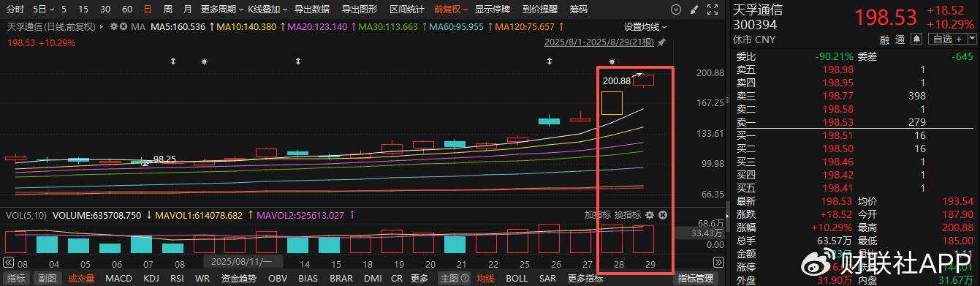980x286 pixels.
Task: Toggle 显示停牌 suspension display
Action: [493, 10]
